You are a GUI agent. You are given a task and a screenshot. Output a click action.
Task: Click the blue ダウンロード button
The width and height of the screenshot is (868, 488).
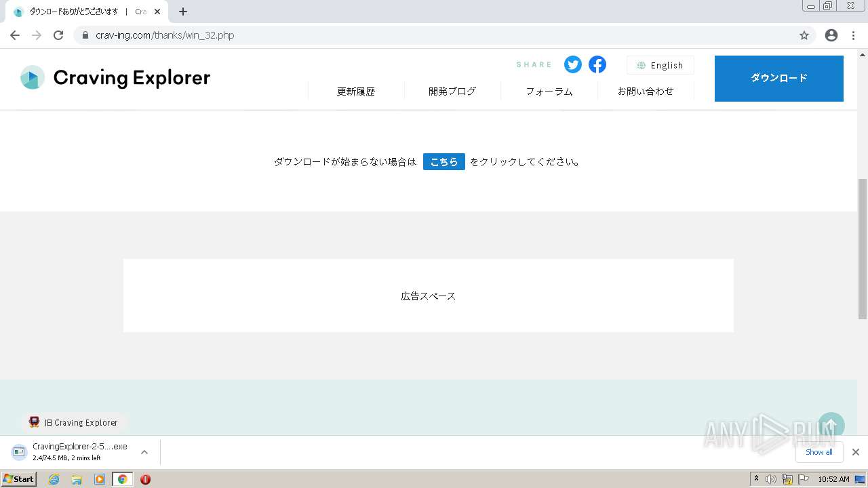(779, 79)
